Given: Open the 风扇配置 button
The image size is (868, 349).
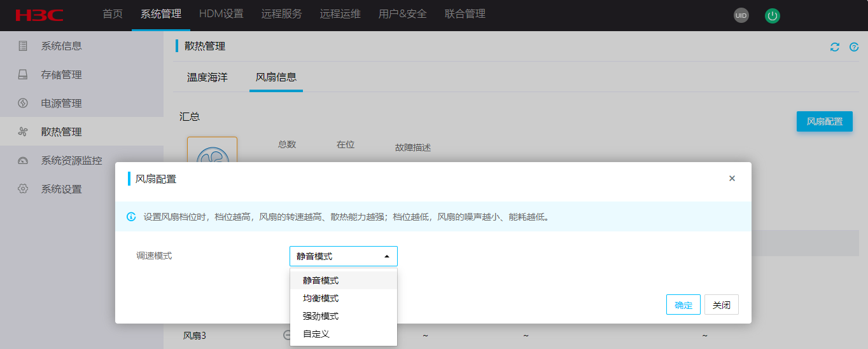Looking at the screenshot, I should click(x=825, y=121).
